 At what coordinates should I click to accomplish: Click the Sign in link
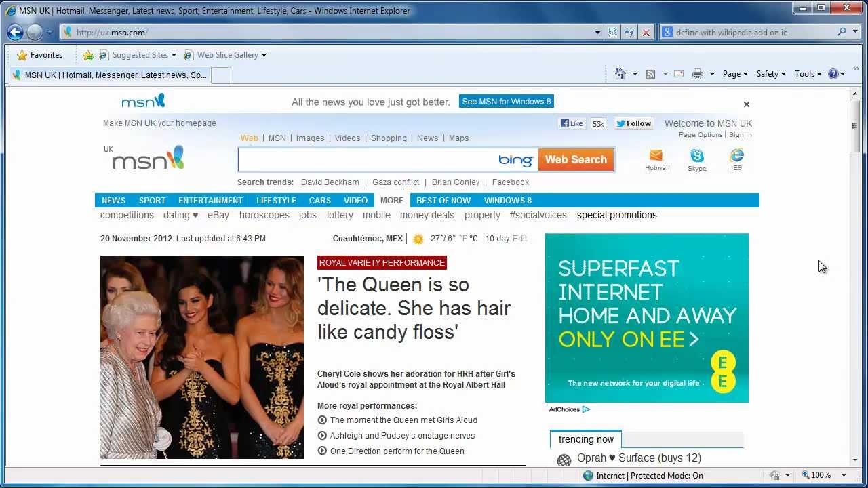[x=741, y=135]
